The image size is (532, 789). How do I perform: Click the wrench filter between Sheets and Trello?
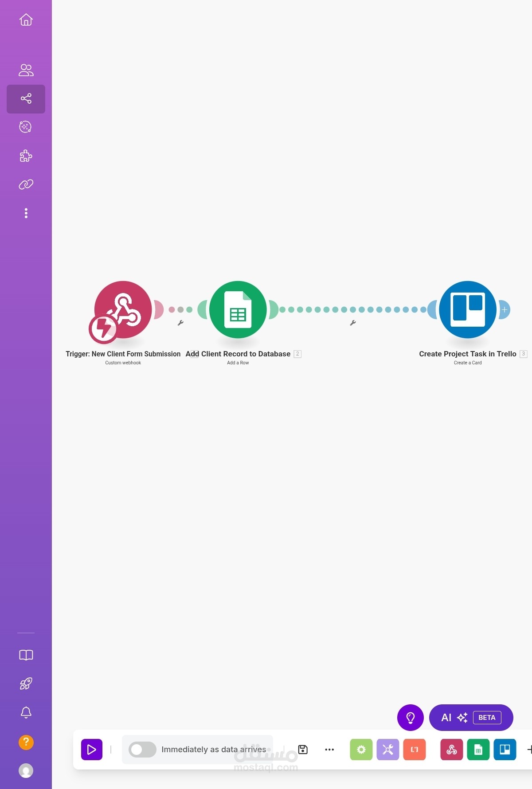[353, 323]
